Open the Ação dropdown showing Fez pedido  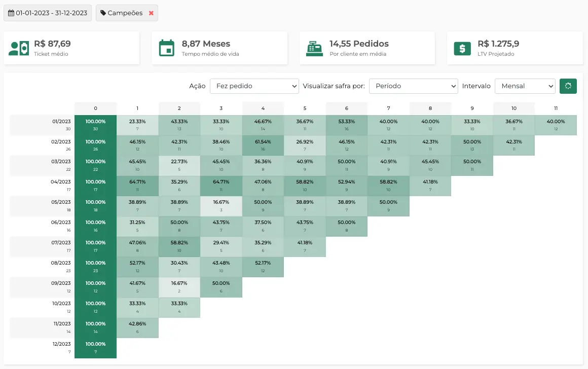[x=254, y=86]
